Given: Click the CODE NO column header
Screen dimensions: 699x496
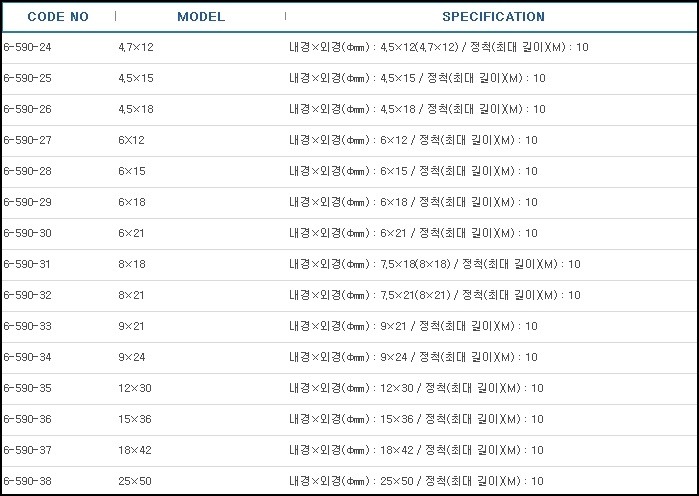Looking at the screenshot, I should click(58, 17).
